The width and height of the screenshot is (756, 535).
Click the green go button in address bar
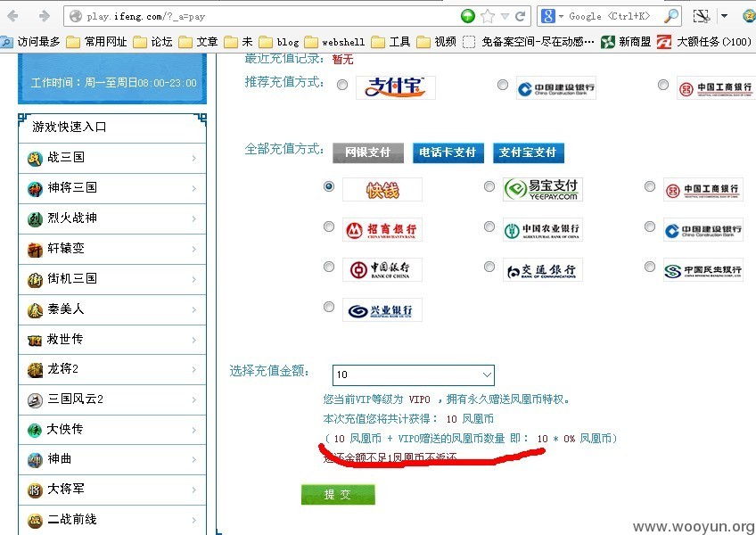pyautogui.click(x=467, y=16)
